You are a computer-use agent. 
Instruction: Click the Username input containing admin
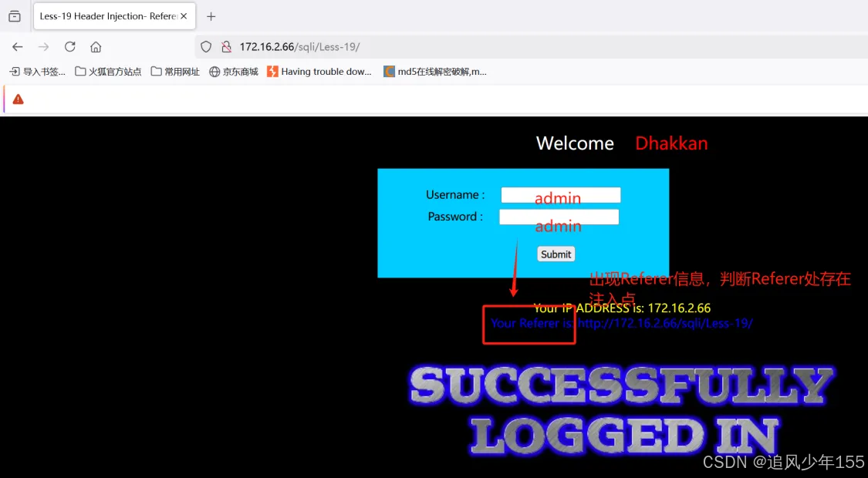point(560,194)
